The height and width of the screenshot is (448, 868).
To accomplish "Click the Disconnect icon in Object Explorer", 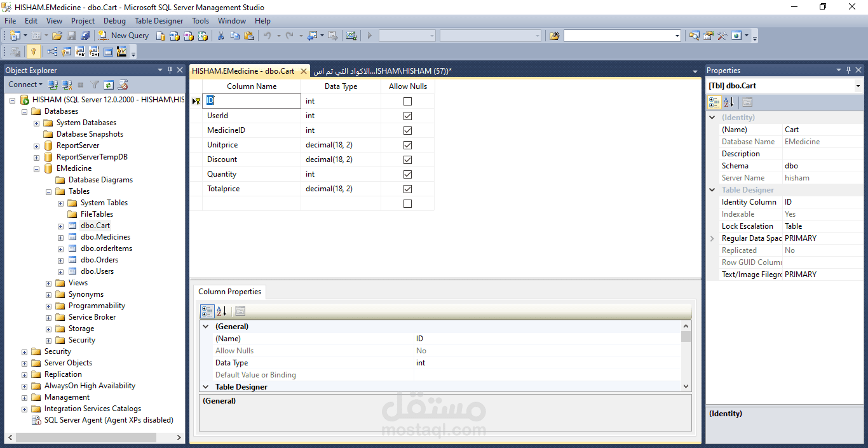I will pos(67,85).
